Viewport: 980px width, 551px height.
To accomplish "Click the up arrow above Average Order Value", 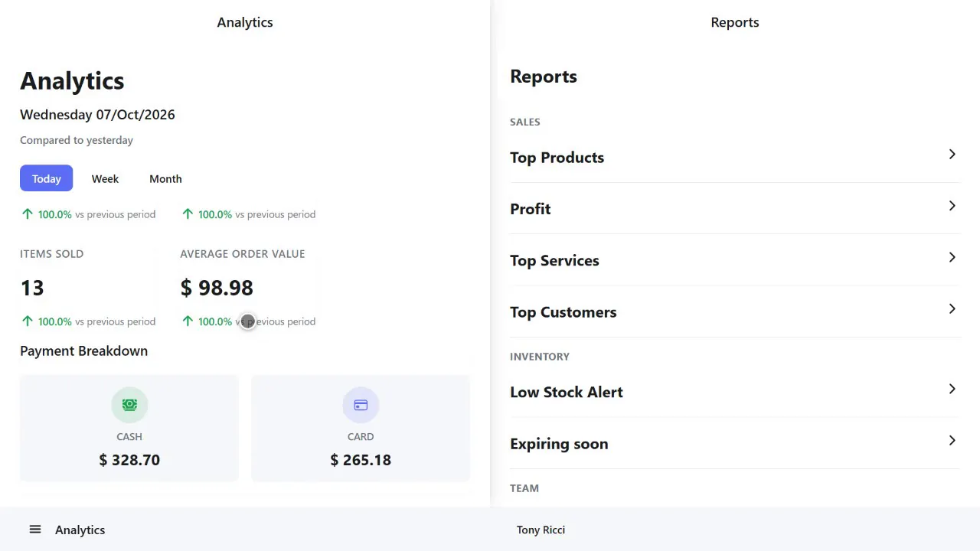I will coord(188,214).
